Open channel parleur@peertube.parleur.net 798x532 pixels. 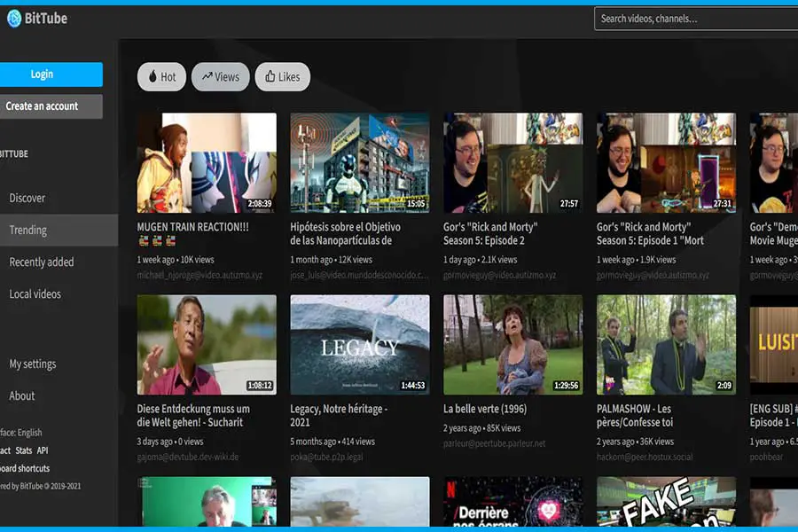[x=494, y=444]
